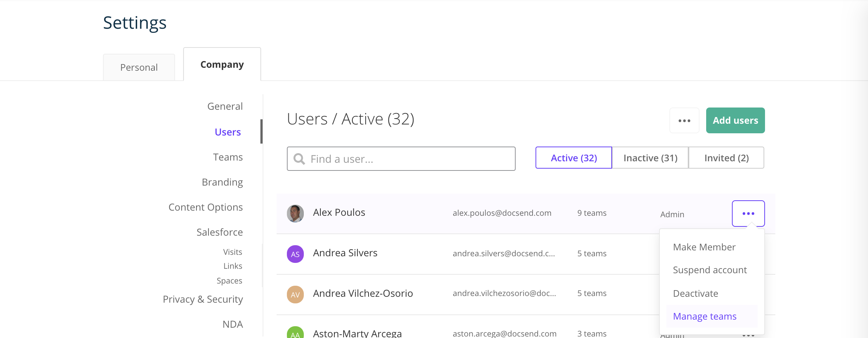This screenshot has height=338, width=868.
Task: Click the green Add users button
Action: (736, 120)
